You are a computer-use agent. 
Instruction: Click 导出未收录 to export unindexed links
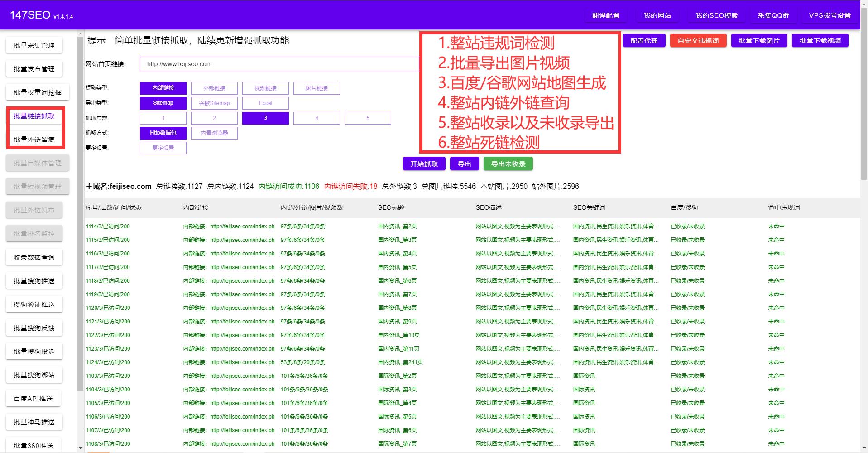pos(508,164)
